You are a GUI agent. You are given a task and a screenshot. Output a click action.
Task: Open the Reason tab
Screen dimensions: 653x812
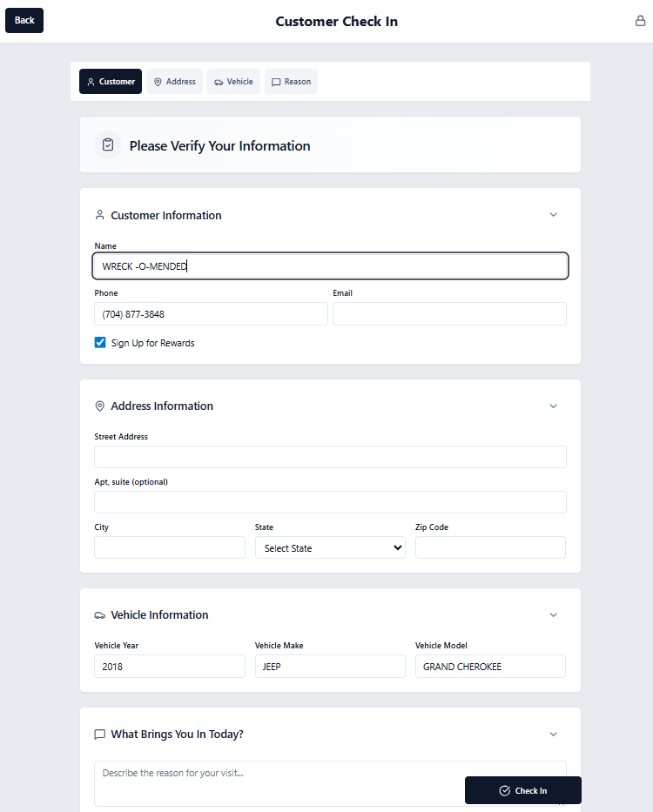[x=291, y=82]
